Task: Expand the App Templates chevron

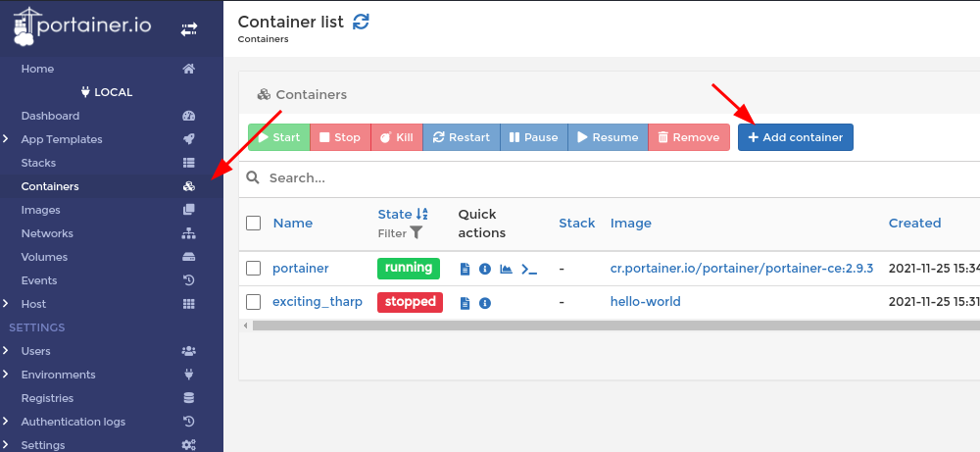Action: [6, 139]
